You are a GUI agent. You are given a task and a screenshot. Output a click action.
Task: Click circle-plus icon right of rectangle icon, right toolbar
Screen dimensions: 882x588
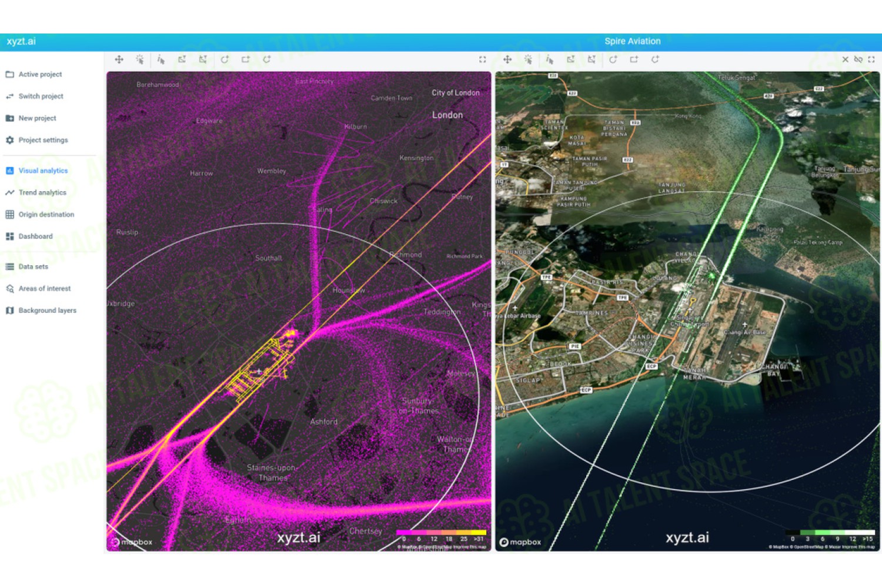tap(655, 59)
